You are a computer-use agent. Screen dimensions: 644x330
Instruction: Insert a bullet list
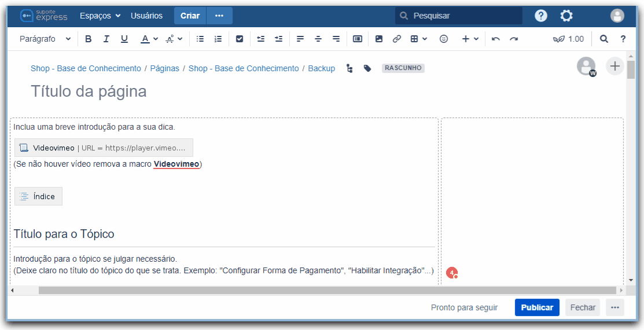(200, 39)
